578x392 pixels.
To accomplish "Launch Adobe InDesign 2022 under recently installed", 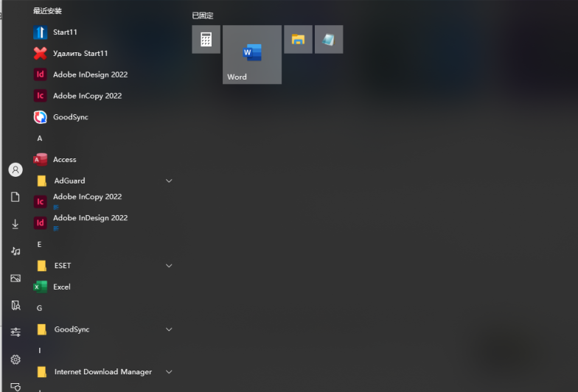I will point(103,74).
